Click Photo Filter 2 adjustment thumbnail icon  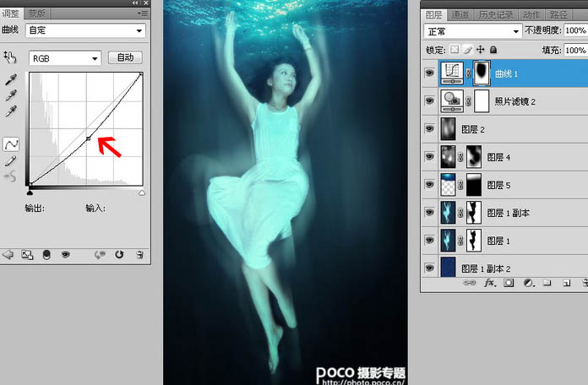452,100
